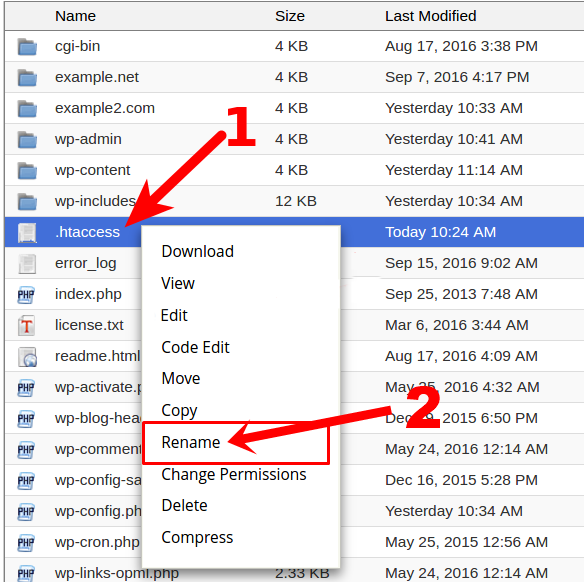This screenshot has height=582, width=584.
Task: Click the PHP icon next to wp-cron.php
Action: (26, 543)
